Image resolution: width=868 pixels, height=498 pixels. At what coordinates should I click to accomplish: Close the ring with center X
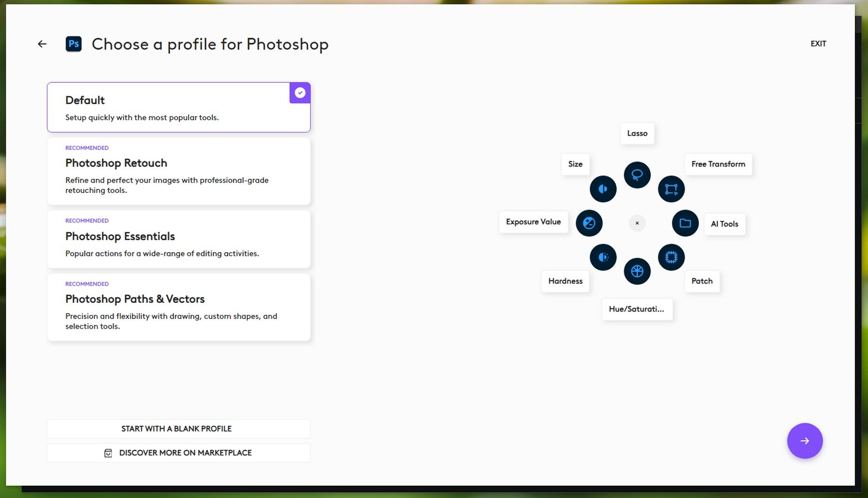click(637, 223)
